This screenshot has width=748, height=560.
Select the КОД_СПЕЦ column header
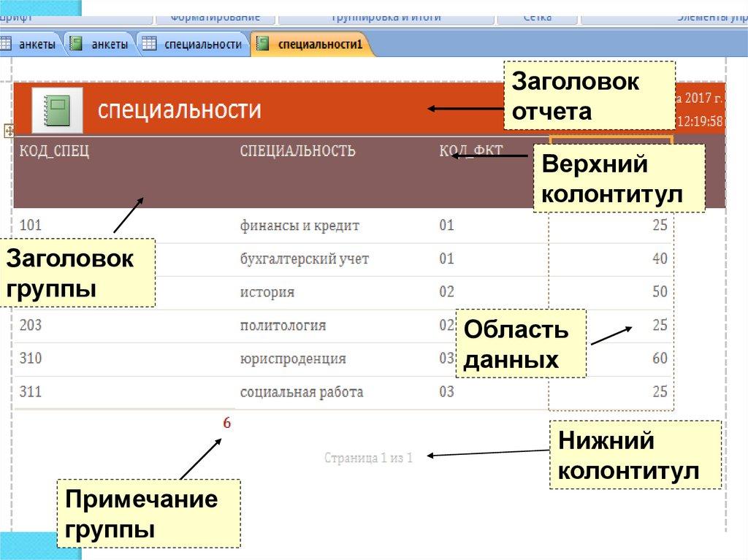(x=55, y=151)
